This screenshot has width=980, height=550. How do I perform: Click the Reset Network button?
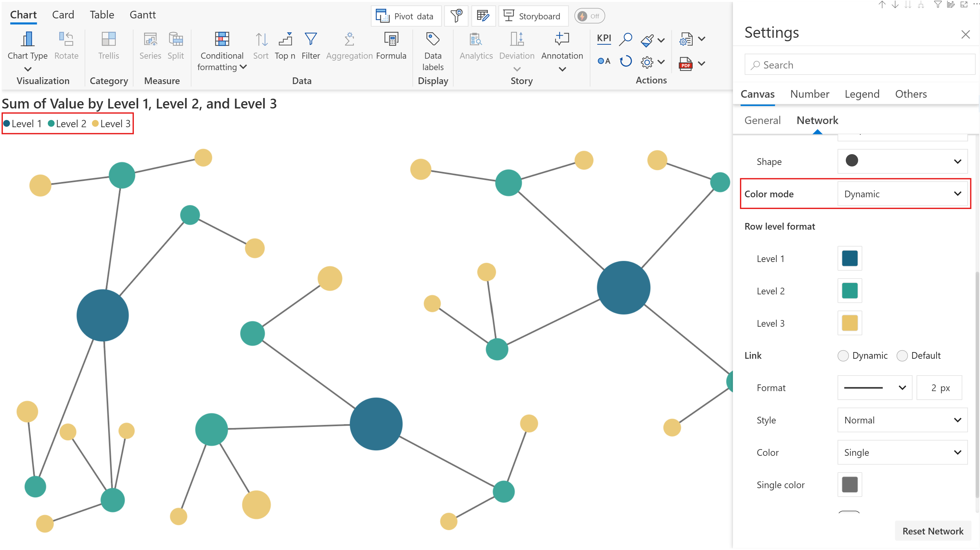pos(932,531)
